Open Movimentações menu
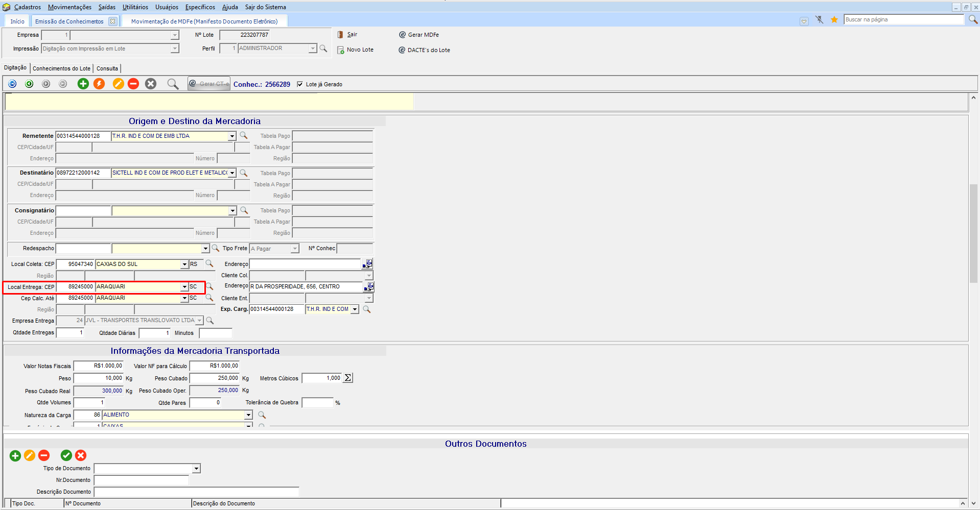 69,7
